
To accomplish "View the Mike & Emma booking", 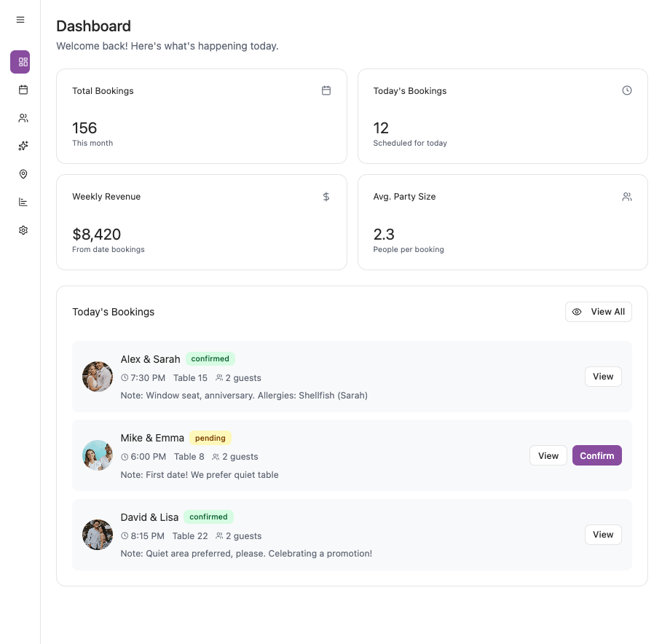I will pyautogui.click(x=548, y=455).
